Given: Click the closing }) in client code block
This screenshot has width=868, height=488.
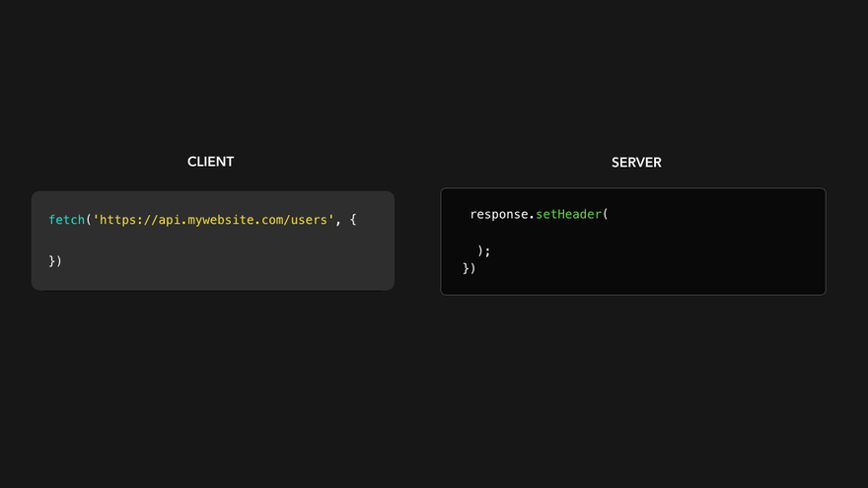Looking at the screenshot, I should pos(55,261).
